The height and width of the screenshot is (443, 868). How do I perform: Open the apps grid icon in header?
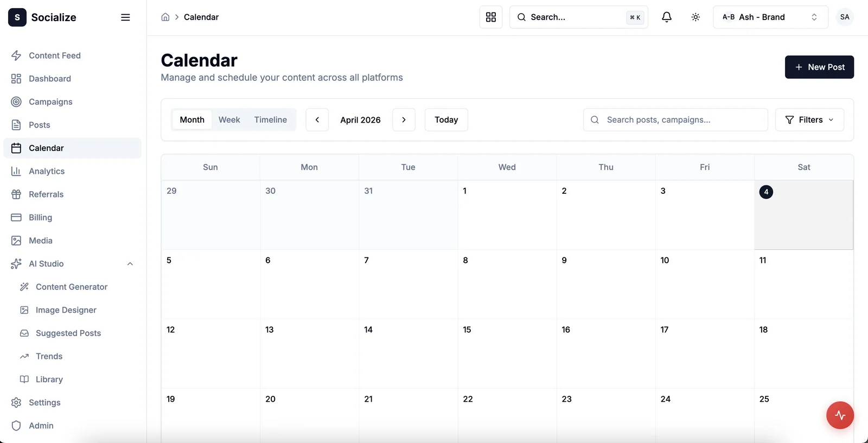tap(490, 17)
